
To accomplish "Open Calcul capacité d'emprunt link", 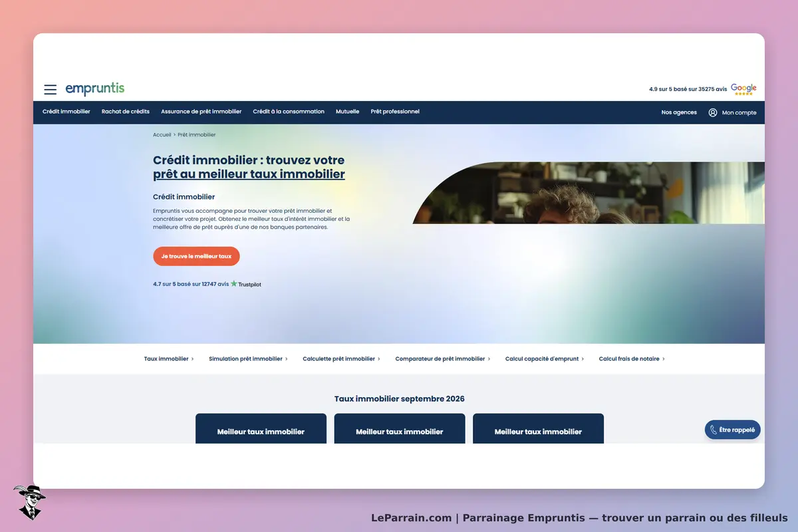I will [x=545, y=358].
